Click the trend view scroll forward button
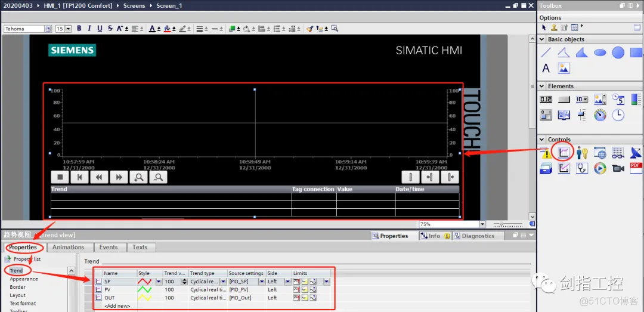The width and height of the screenshot is (644, 312). (x=119, y=177)
